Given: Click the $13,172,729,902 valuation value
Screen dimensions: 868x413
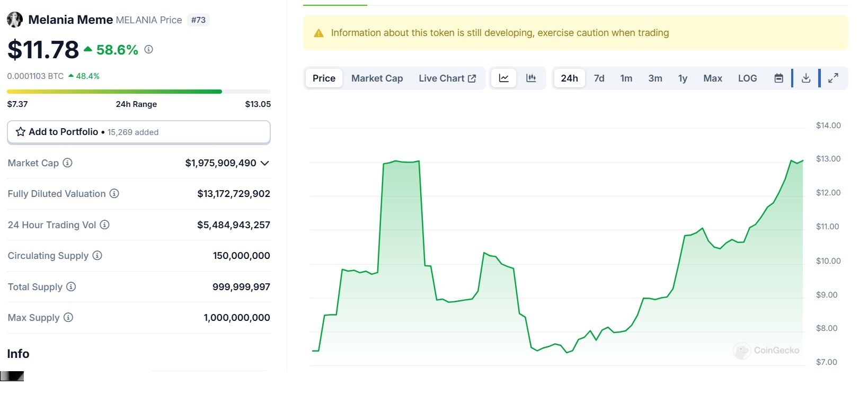Looking at the screenshot, I should [x=234, y=194].
